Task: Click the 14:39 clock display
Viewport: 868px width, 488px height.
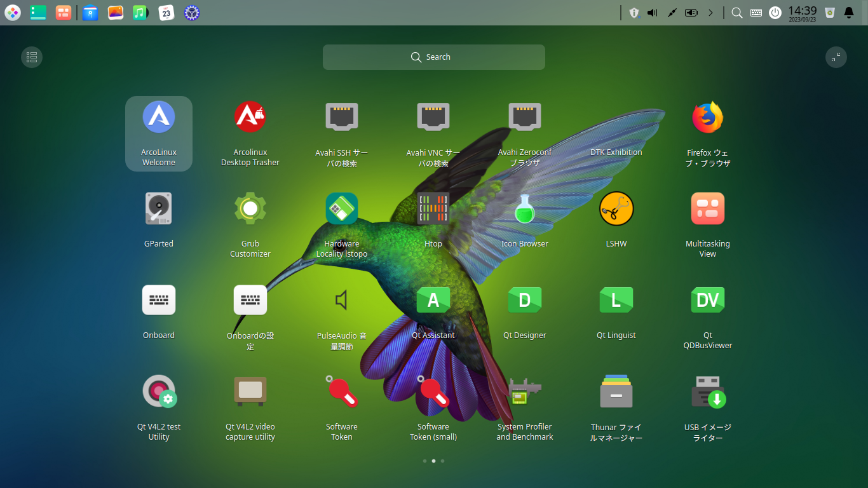Action: (803, 12)
